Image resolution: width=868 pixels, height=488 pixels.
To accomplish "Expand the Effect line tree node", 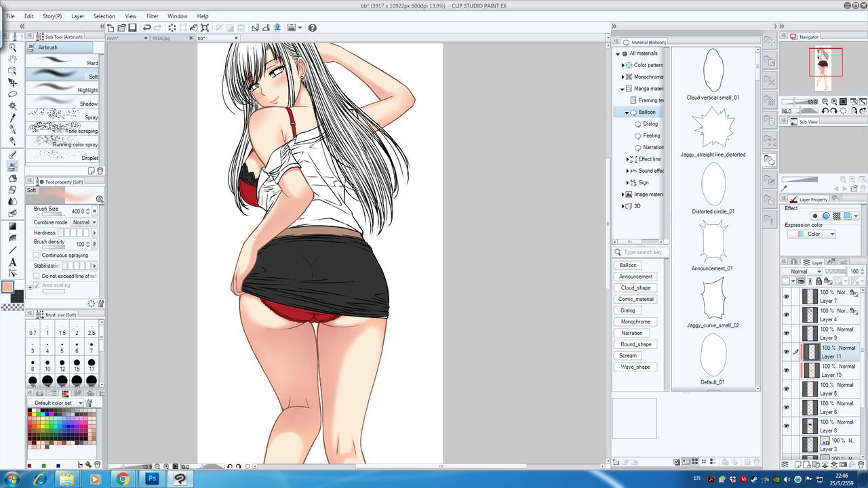I will click(x=627, y=159).
